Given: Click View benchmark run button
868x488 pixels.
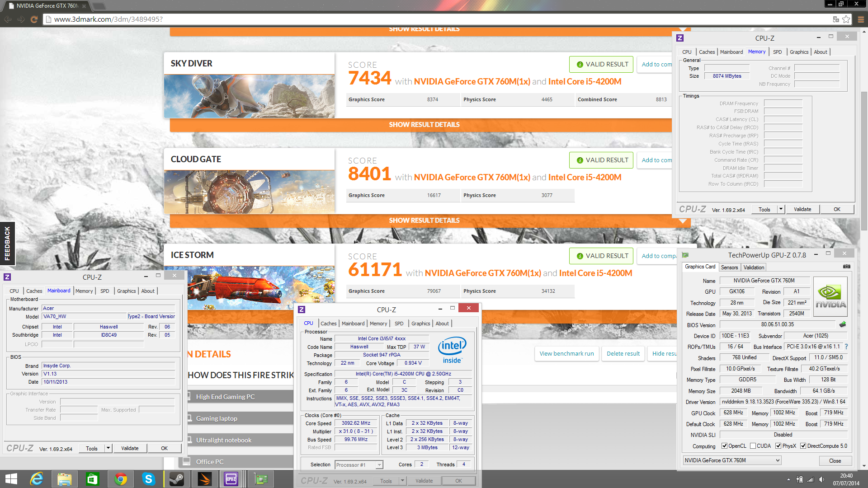Looking at the screenshot, I should [x=566, y=354].
